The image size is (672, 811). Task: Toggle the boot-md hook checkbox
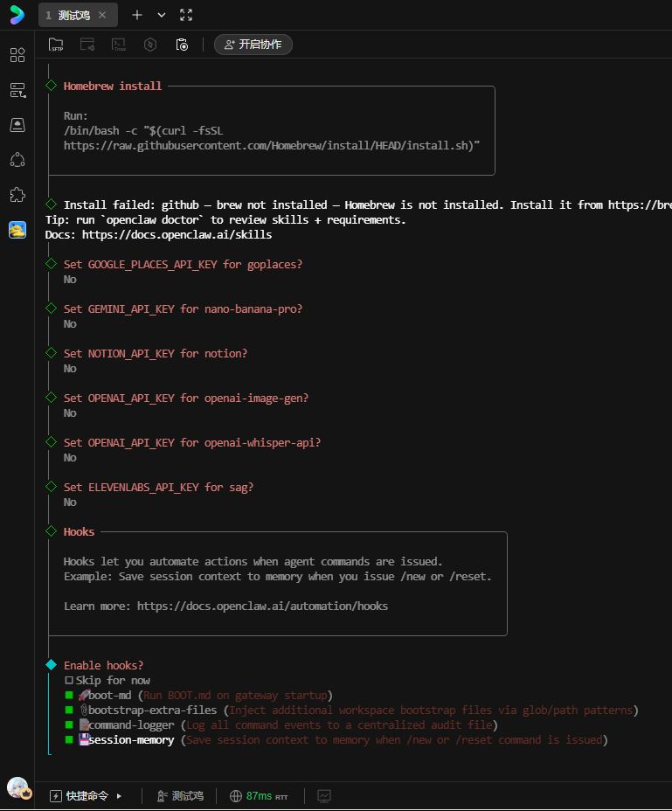click(x=69, y=695)
